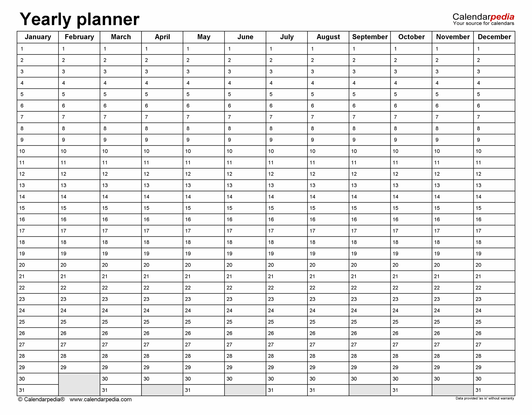The width and height of the screenshot is (532, 415).
Task: Open the www.calendarpedia.com link
Action: [100, 399]
